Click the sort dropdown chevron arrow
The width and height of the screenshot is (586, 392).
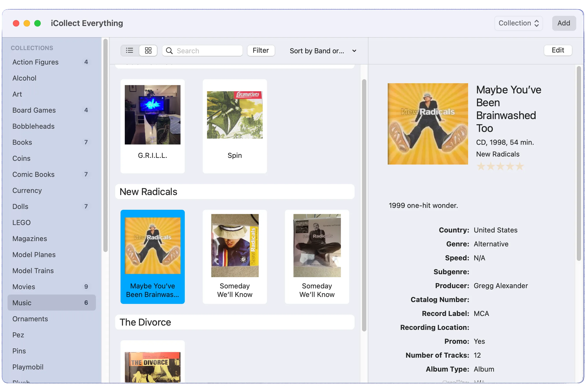[354, 51]
